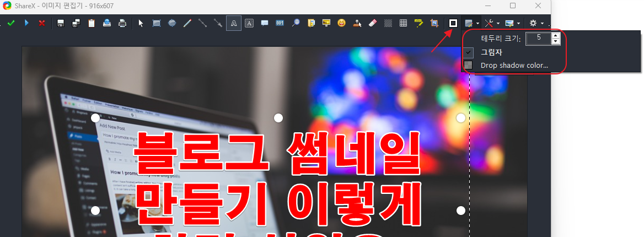Image resolution: width=644 pixels, height=237 pixels.
Task: Select the Freehand pencil tool
Action: [x=187, y=23]
